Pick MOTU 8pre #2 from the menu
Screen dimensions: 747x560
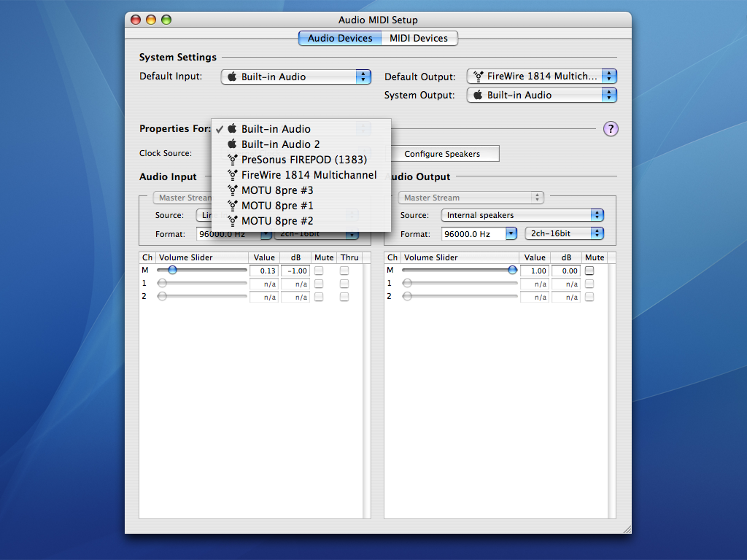(301, 221)
